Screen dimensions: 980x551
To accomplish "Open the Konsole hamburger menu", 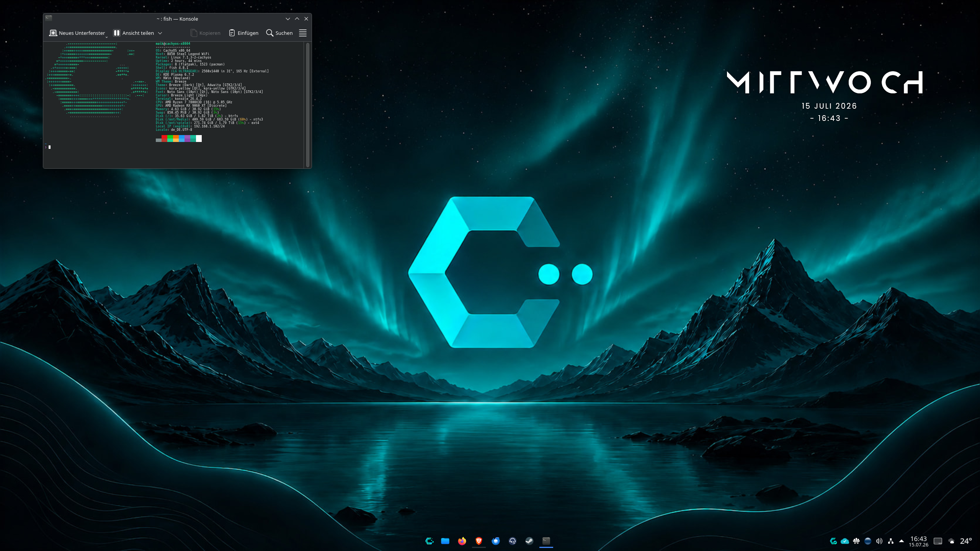I will coord(303,33).
